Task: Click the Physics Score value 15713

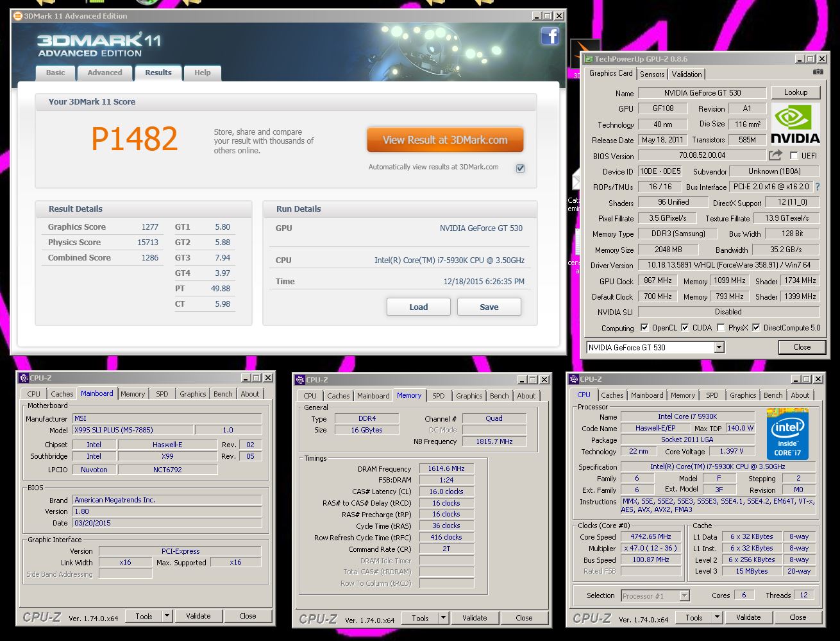Action: tap(147, 242)
